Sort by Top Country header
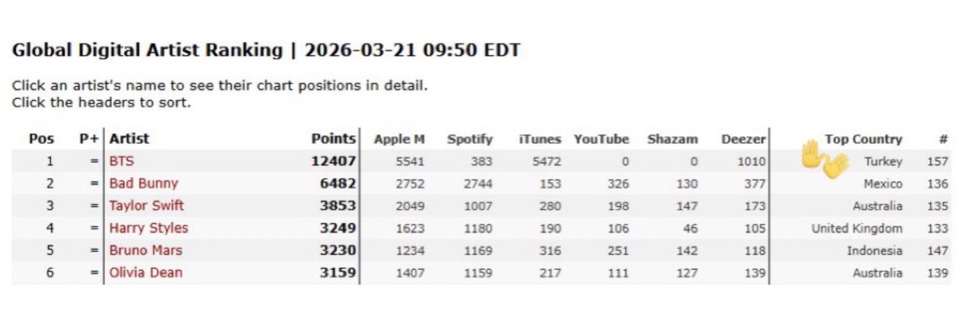This screenshot has width=980, height=326. 863,139
